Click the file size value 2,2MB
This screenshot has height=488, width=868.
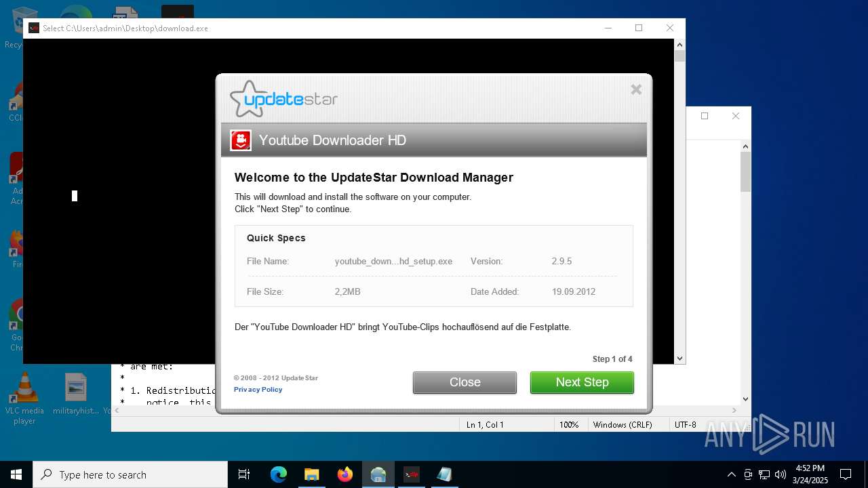(347, 291)
